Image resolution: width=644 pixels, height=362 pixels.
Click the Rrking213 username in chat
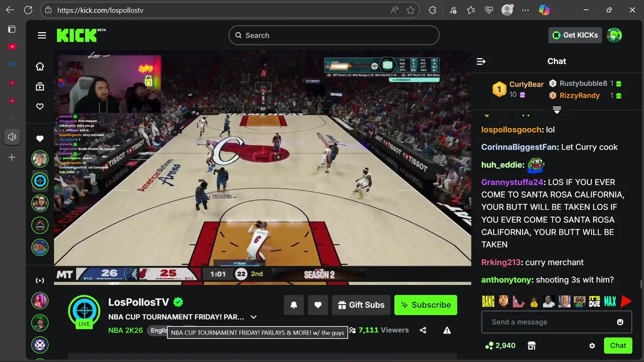point(501,262)
